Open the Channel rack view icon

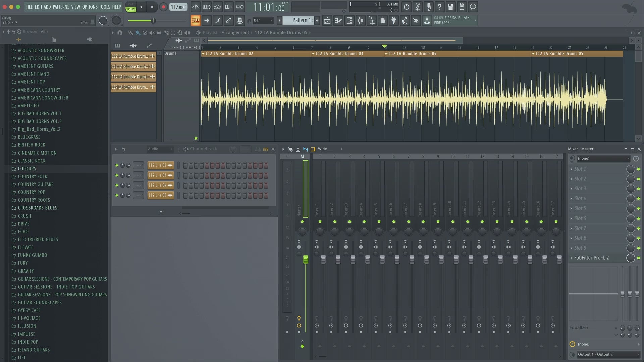tap(350, 21)
